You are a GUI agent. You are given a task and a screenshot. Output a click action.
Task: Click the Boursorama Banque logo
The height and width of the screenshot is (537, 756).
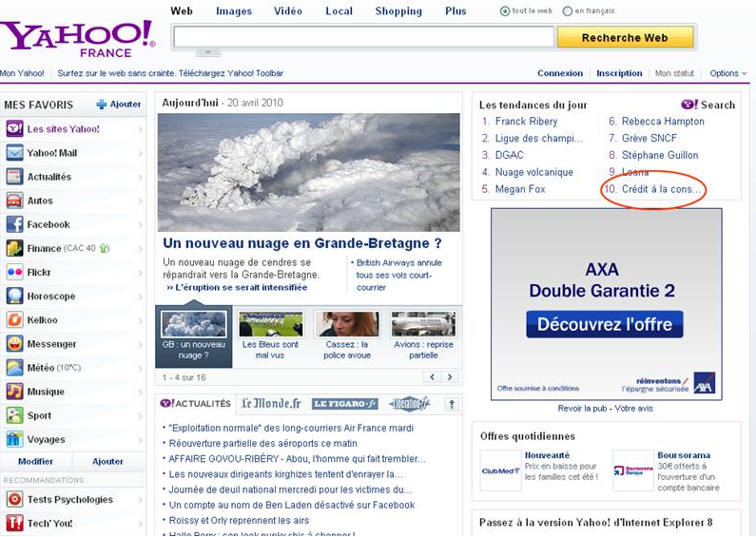[632, 471]
